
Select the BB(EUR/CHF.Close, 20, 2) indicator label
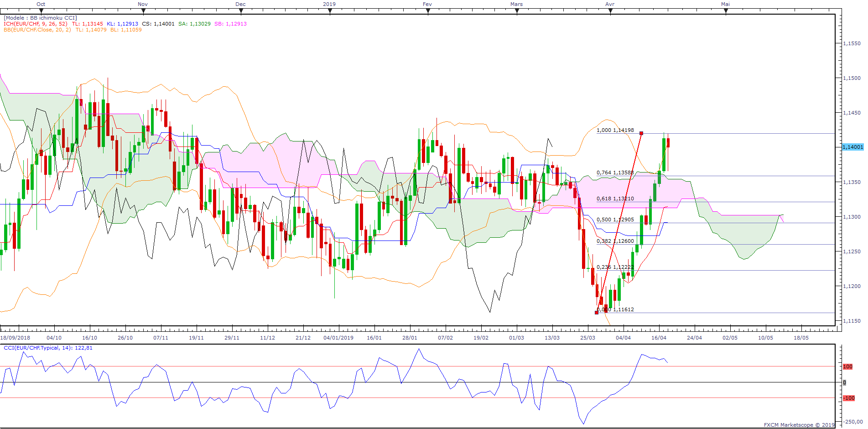[37, 30]
